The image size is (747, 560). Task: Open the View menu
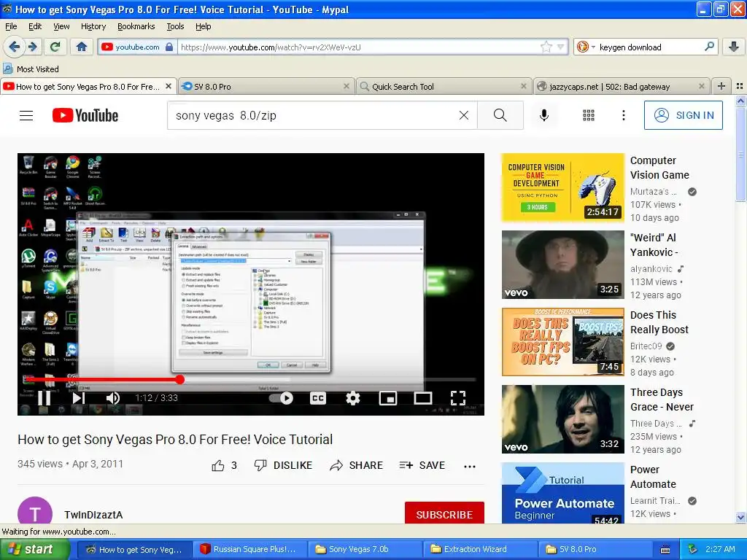pyautogui.click(x=61, y=26)
